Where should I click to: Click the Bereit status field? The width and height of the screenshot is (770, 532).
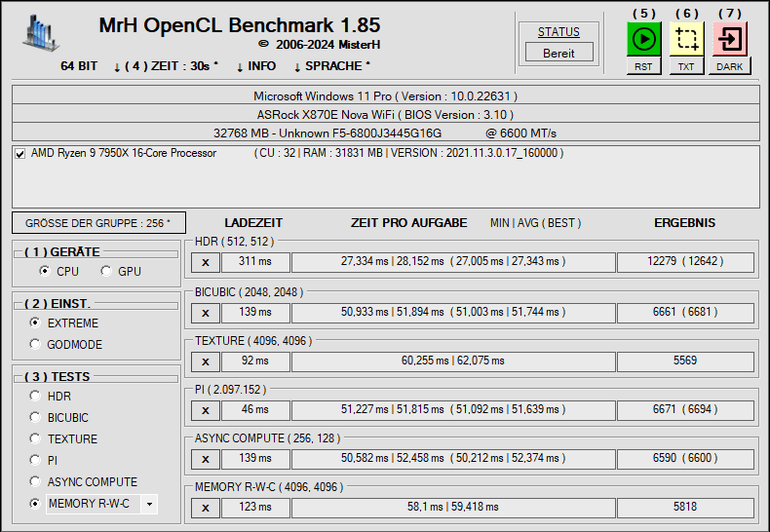click(x=558, y=53)
